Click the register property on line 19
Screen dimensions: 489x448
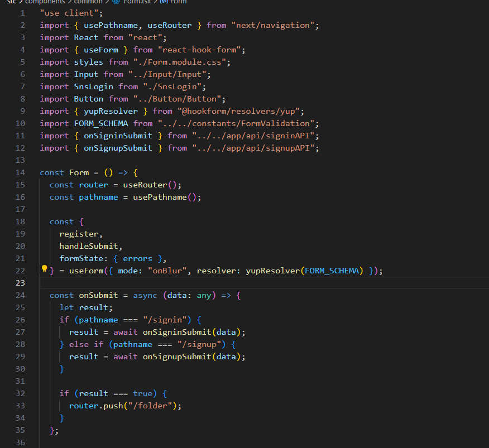click(x=79, y=234)
